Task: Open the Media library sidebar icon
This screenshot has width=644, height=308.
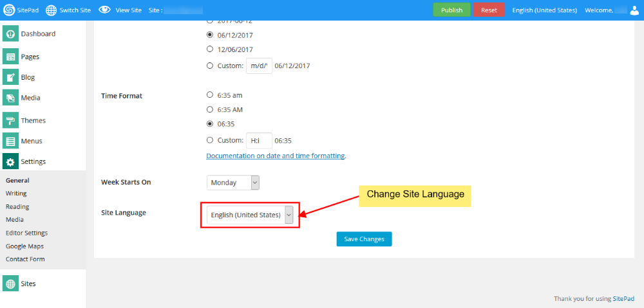Action: point(10,98)
